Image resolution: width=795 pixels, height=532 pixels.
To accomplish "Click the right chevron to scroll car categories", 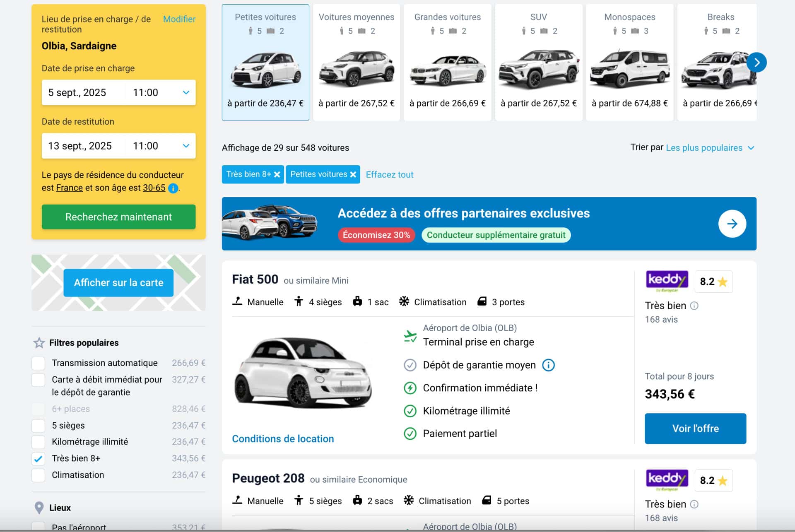I will tap(757, 62).
